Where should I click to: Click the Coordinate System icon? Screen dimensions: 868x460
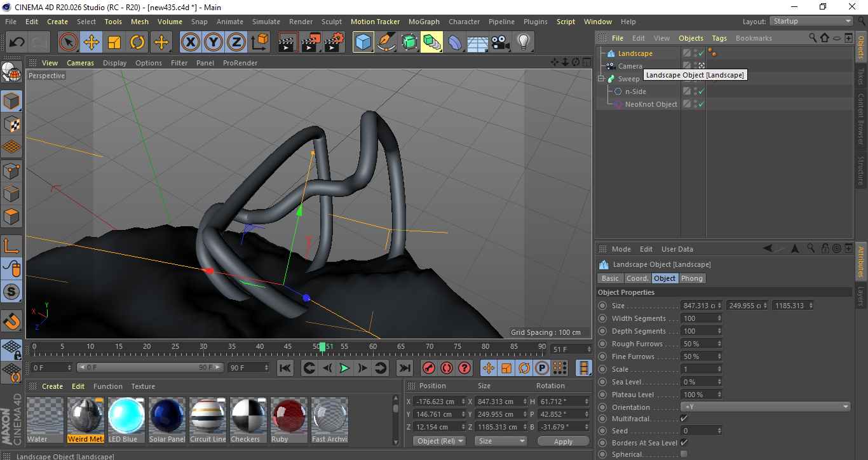pos(259,43)
